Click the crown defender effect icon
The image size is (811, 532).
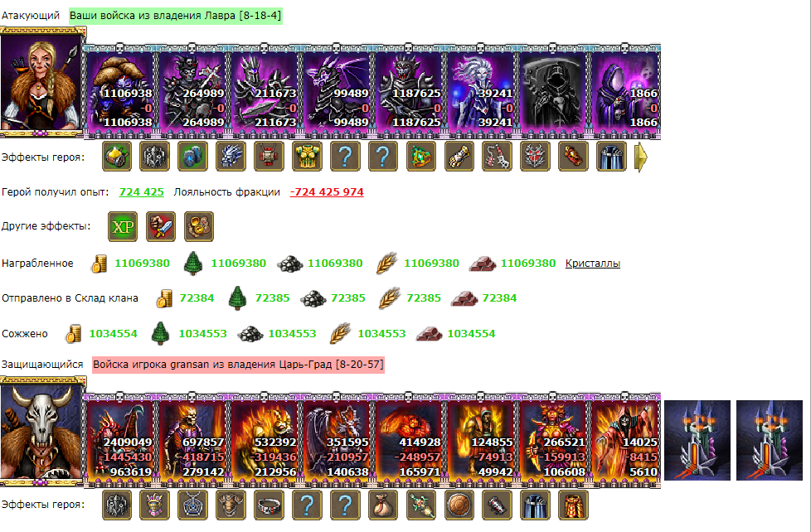point(154,505)
